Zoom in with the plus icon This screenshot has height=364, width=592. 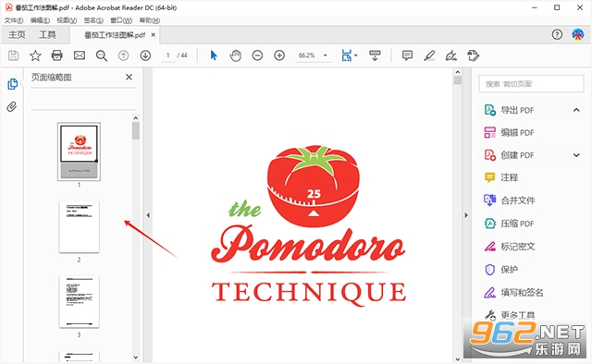(x=279, y=55)
